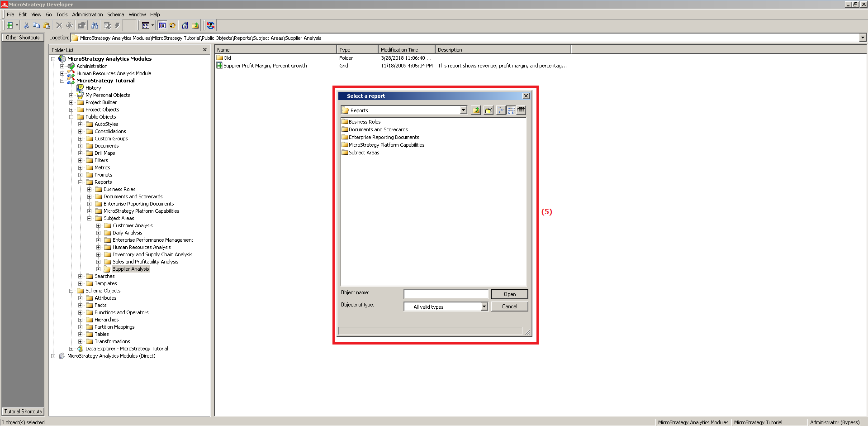Click the Paste clipboard icon

[46, 25]
